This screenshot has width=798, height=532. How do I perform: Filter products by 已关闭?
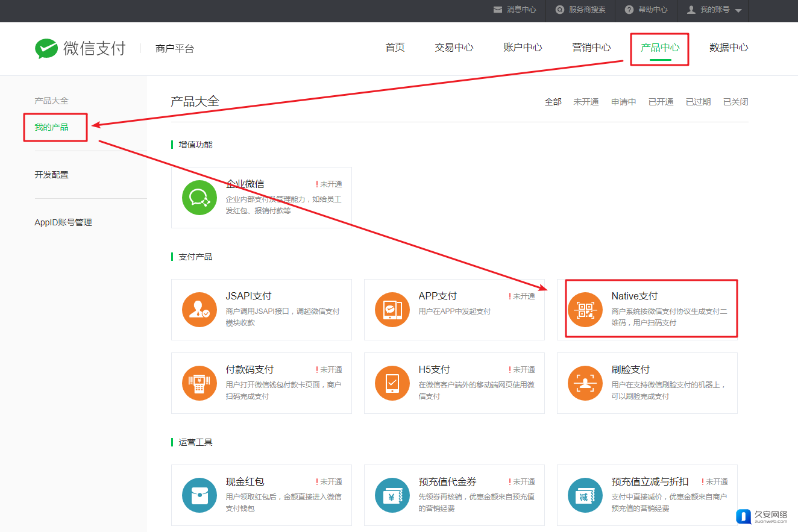[735, 102]
